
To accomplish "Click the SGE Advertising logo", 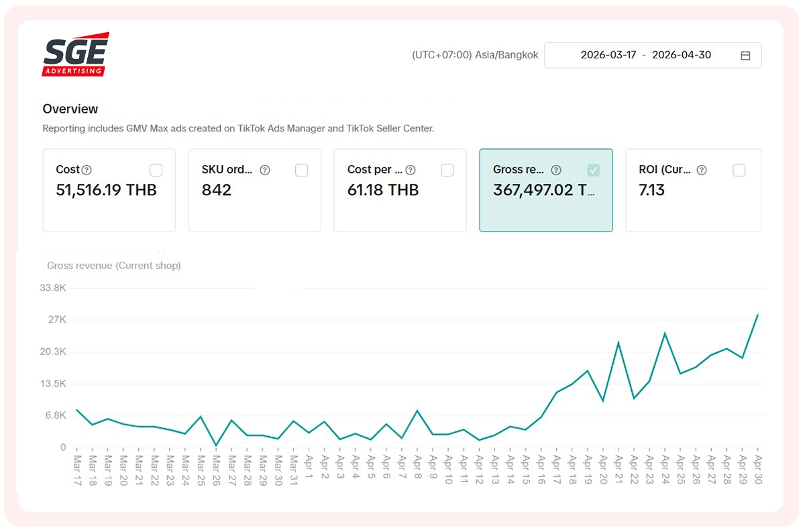I will point(76,54).
